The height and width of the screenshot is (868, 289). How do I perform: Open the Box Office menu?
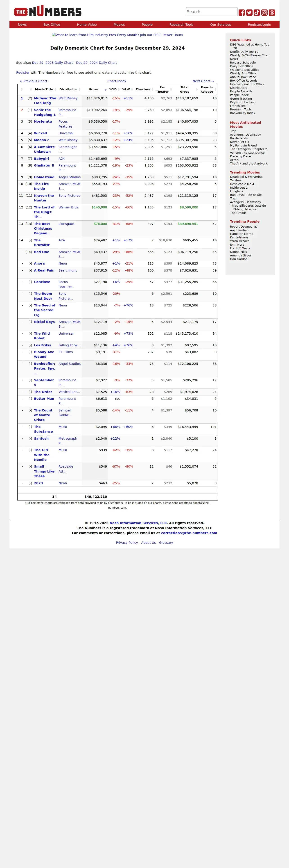(x=52, y=25)
